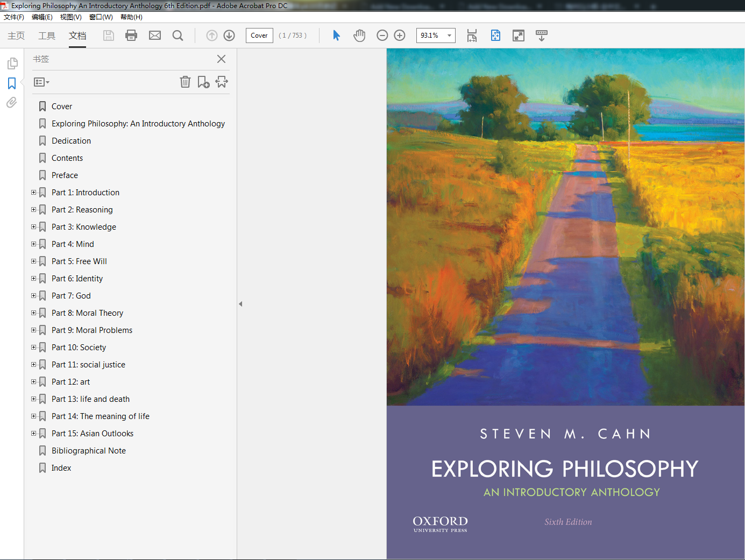The image size is (745, 560).
Task: Expand Part 15: Asian Outlooks bookmark
Action: [x=33, y=433]
